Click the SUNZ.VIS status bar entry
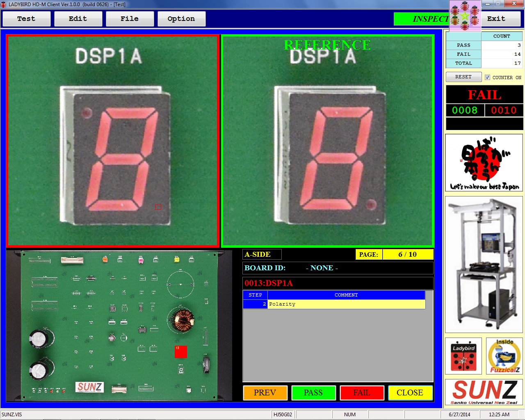Screen dimensions: 525x420 pyautogui.click(x=12, y=414)
